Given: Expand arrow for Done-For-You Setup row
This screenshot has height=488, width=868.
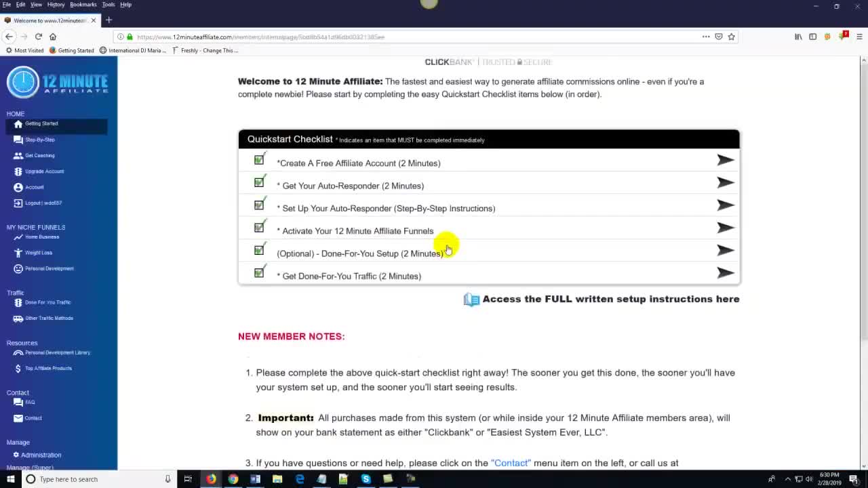Looking at the screenshot, I should [726, 250].
